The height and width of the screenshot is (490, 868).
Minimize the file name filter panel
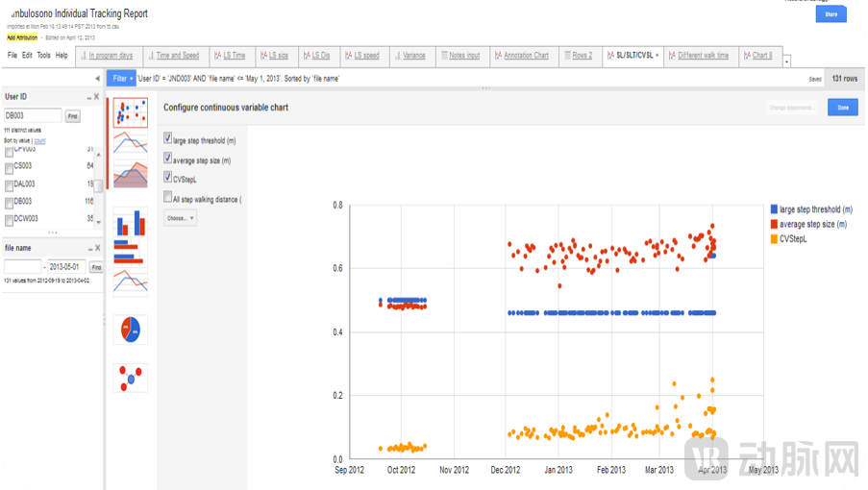click(x=89, y=249)
